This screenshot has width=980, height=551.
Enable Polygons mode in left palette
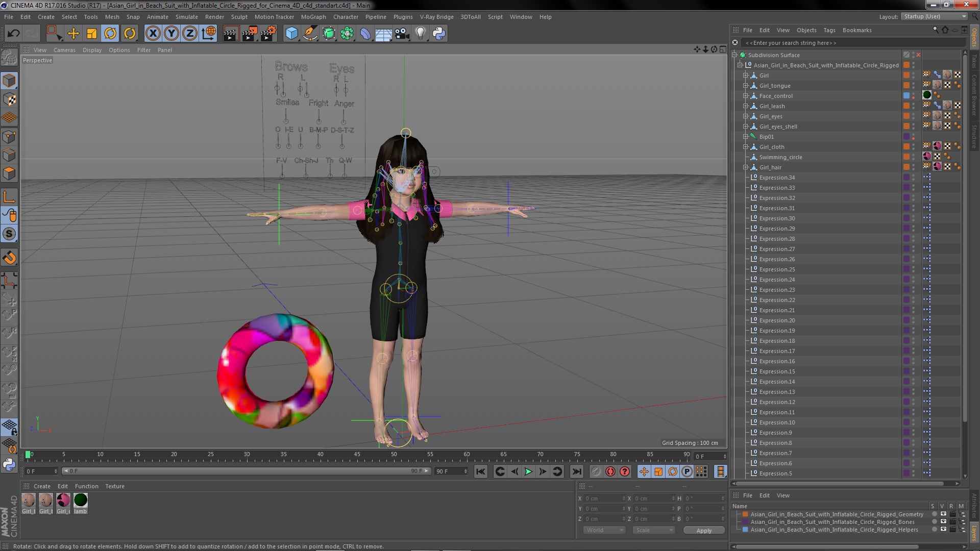[9, 174]
